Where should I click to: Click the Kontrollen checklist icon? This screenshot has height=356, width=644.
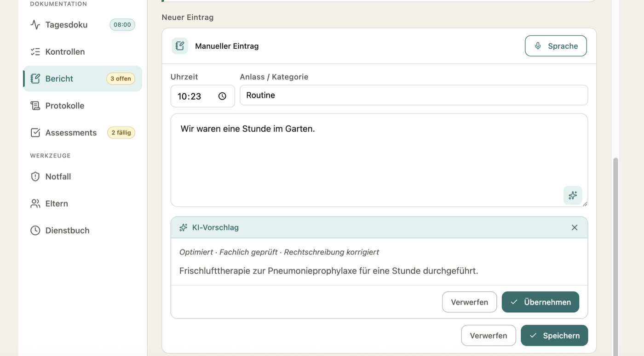click(35, 52)
